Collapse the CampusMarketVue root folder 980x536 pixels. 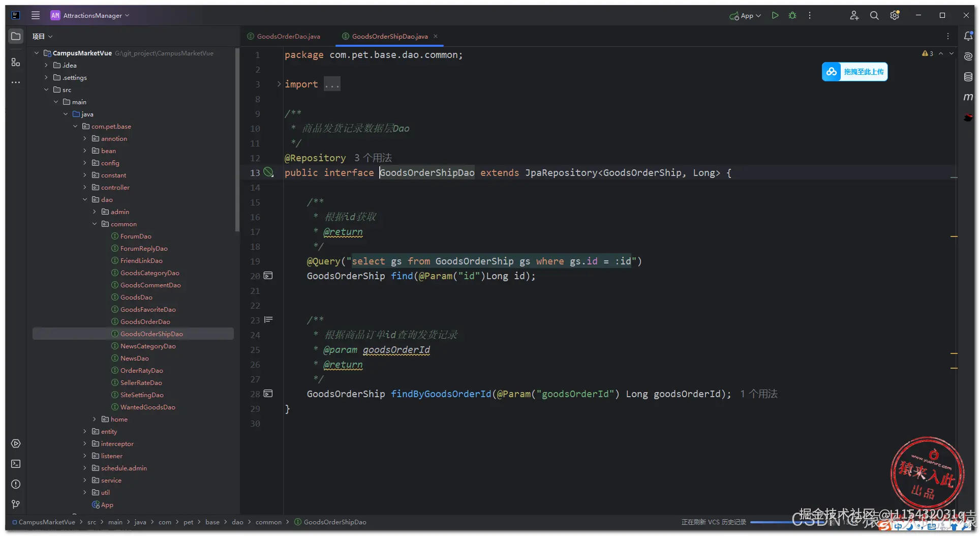pos(37,53)
